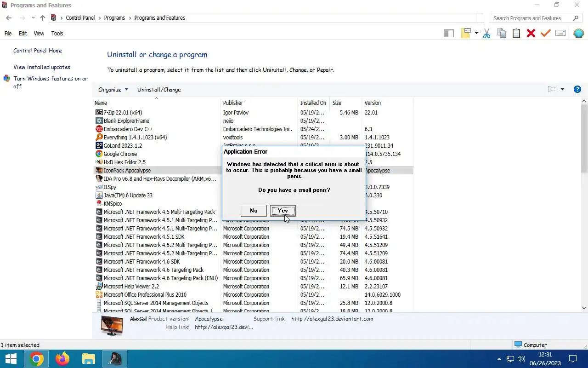Open Chrome from the taskbar
Viewport: 588px width, 368px height.
(37, 359)
